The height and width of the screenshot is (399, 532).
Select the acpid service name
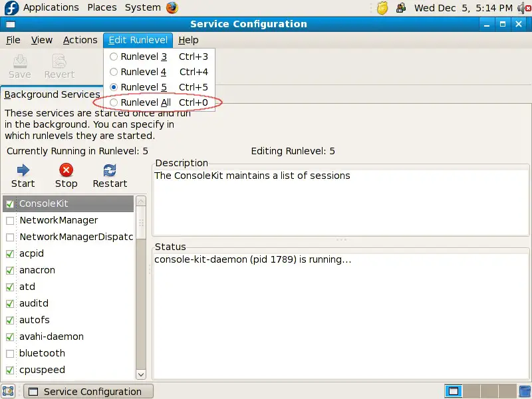[31, 253]
